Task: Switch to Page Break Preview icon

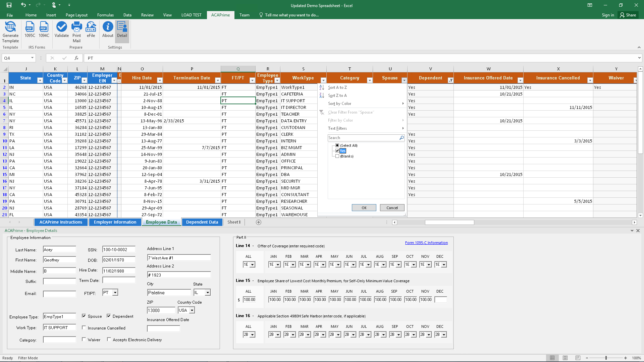Action: point(578,358)
